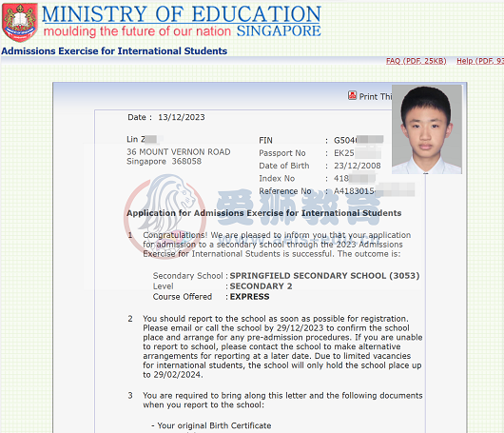Click the MINISTRY OF EDUCATION banner title
504x433 pixels.
[x=182, y=14]
